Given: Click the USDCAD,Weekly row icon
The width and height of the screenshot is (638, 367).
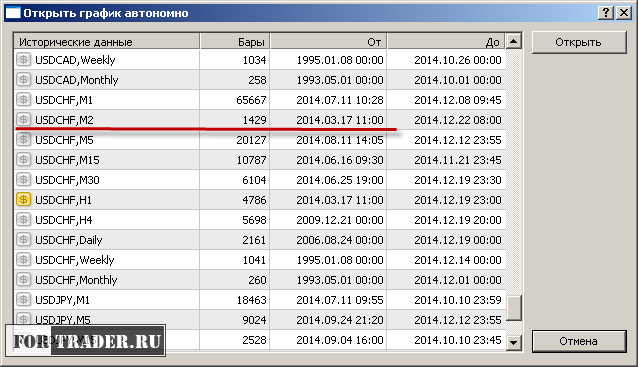Looking at the screenshot, I should (24, 60).
